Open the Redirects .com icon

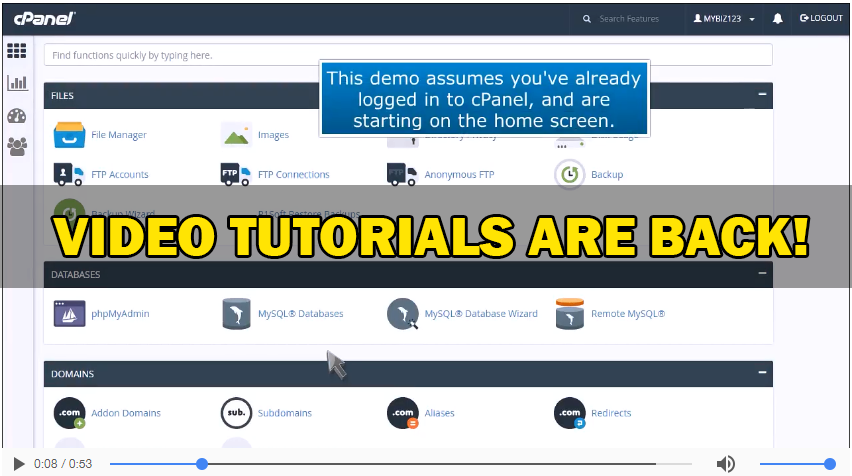(569, 413)
